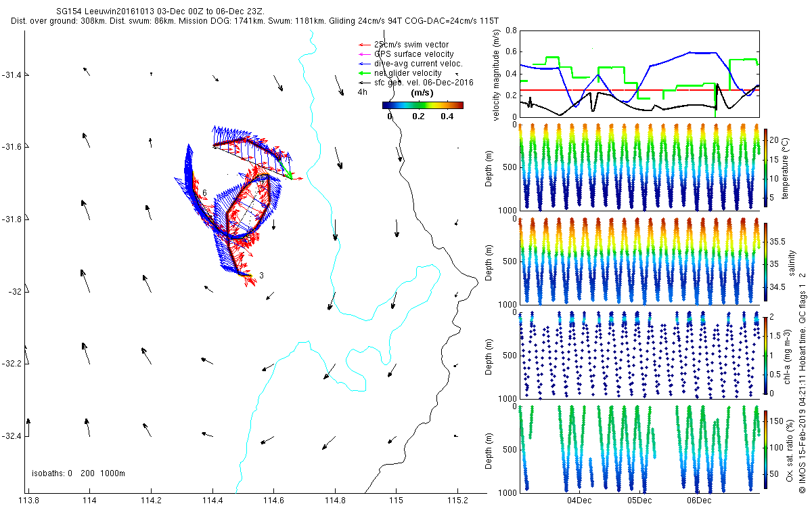Click track marker labeled 3 on the map
Viewport: 812px width, 508px height.
[261, 276]
